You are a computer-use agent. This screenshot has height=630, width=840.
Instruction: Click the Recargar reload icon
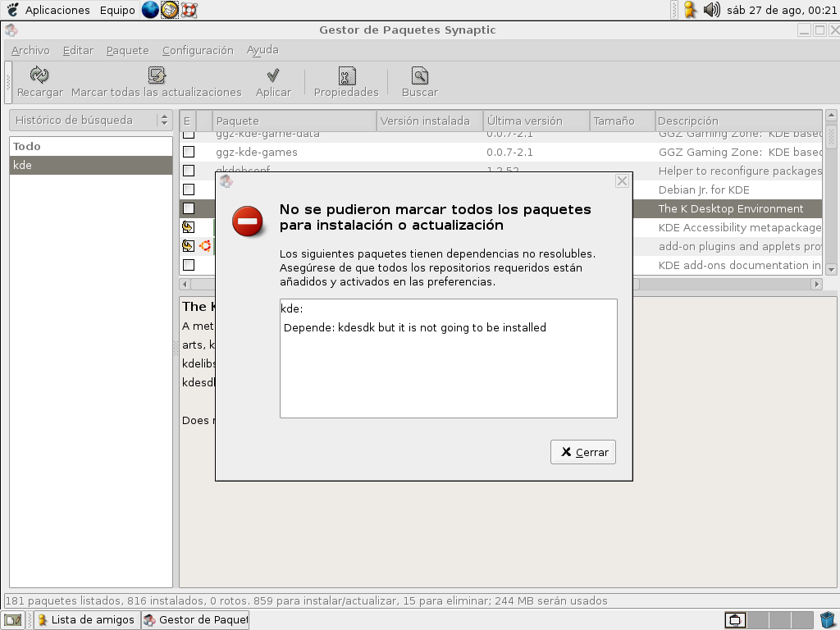[x=39, y=75]
